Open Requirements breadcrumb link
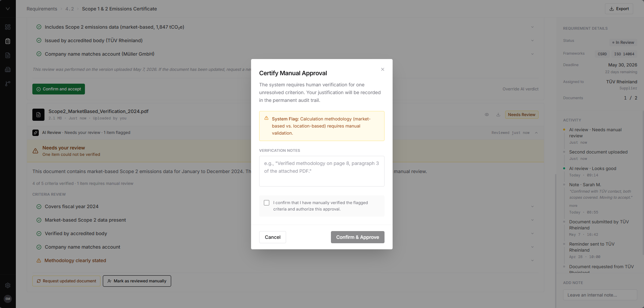The height and width of the screenshot is (308, 644). point(42,9)
